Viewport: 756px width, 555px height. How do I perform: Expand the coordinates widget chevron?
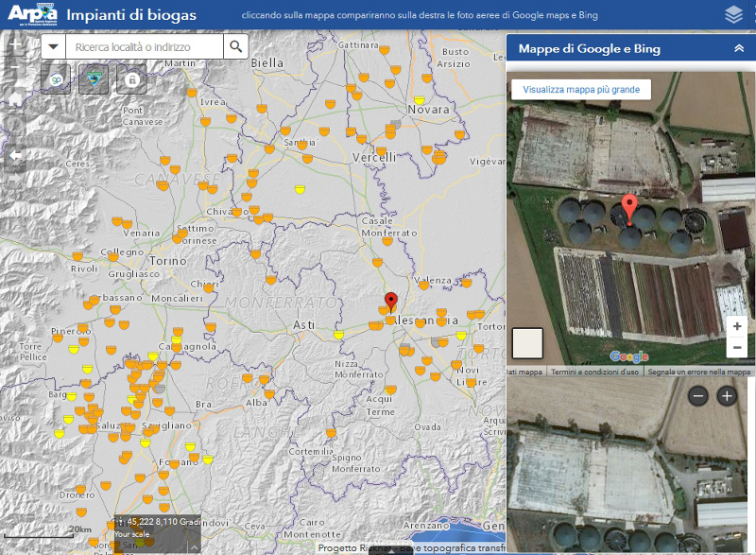pyautogui.click(x=194, y=547)
